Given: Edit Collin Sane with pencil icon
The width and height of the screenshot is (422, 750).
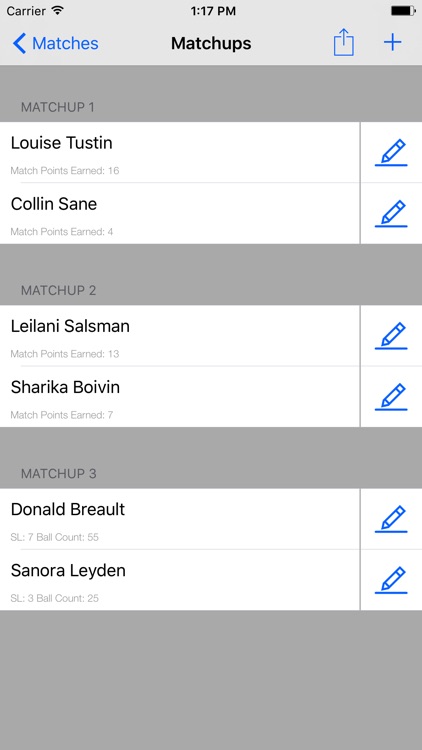Looking at the screenshot, I should coord(391,213).
